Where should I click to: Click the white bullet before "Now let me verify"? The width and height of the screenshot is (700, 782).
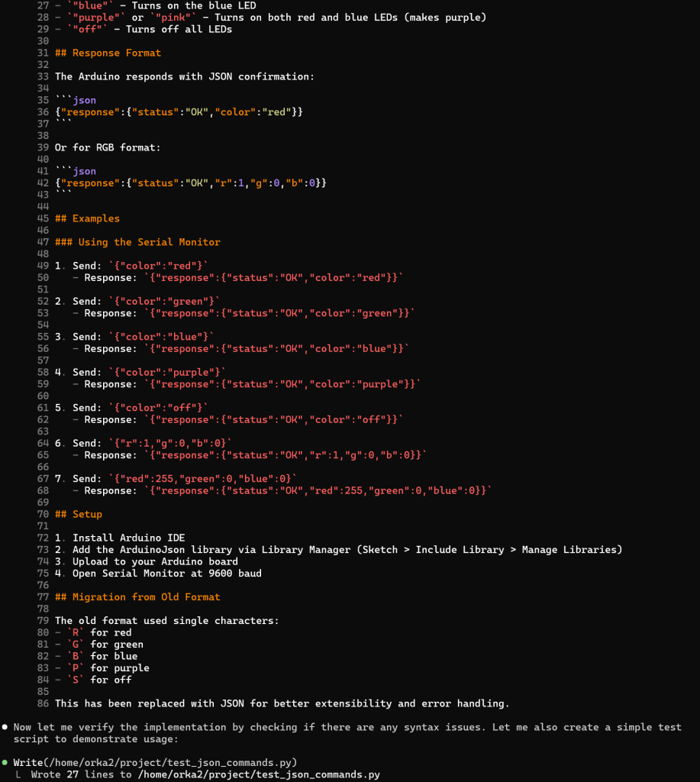pyautogui.click(x=5, y=728)
